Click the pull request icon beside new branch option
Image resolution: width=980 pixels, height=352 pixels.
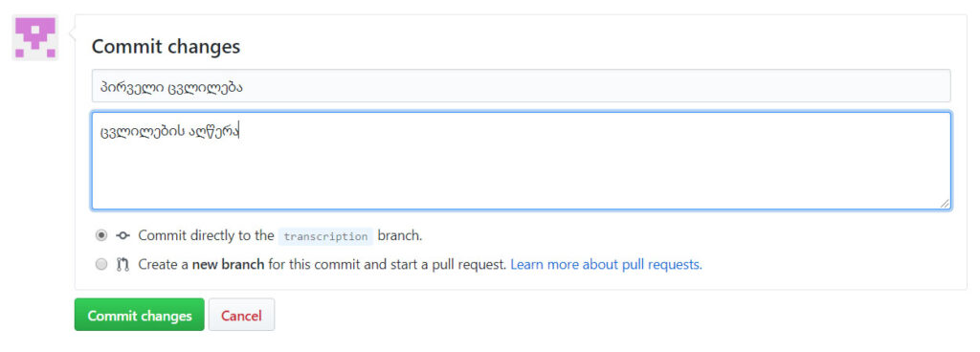tap(123, 265)
